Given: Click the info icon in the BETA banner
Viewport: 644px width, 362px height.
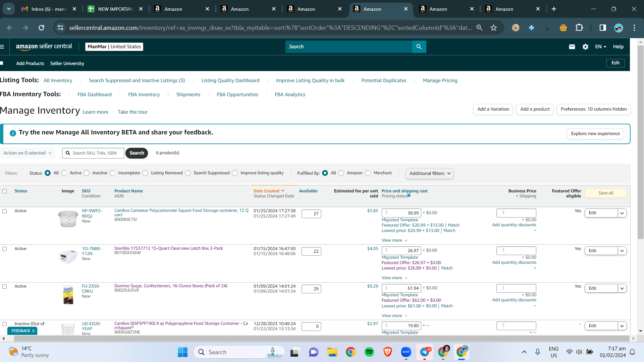Looking at the screenshot, I should tap(13, 133).
